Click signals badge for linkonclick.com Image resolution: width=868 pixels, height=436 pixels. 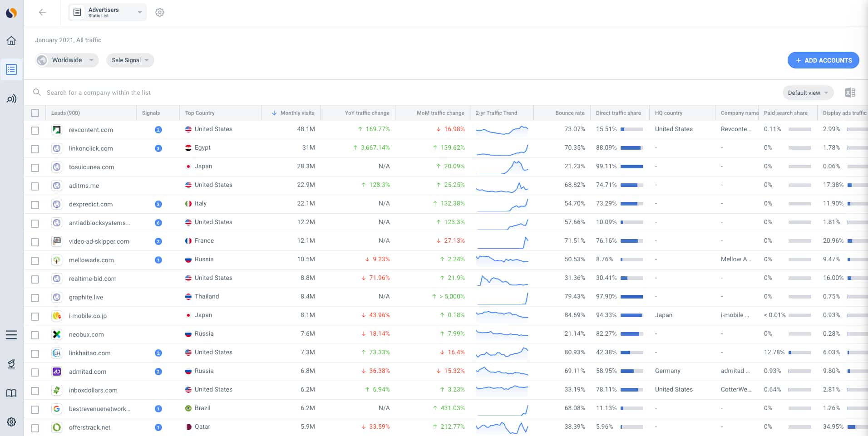(x=158, y=148)
